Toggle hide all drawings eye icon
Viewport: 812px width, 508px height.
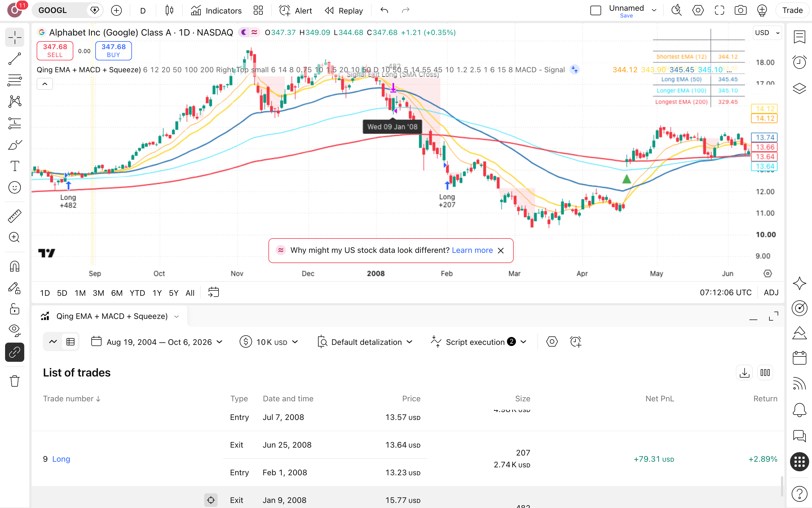14,331
